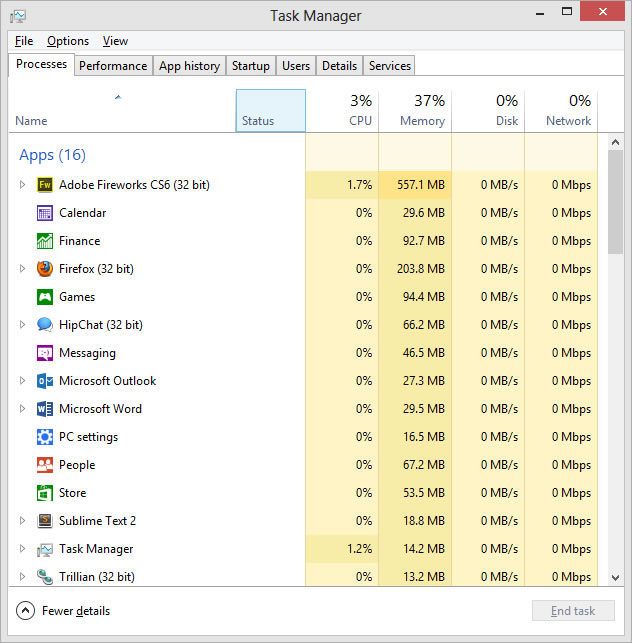Switch to the Details tab
Image resolution: width=632 pixels, height=643 pixels.
coord(340,66)
